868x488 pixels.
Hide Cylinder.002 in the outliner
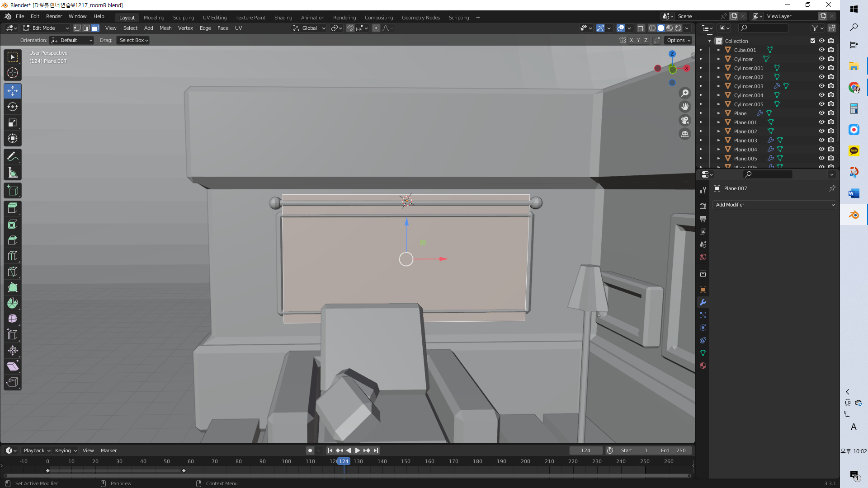point(821,77)
